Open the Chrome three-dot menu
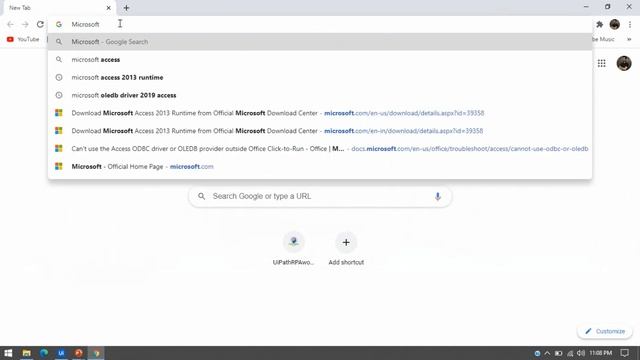Screen dimensions: 640x360 [630, 24]
